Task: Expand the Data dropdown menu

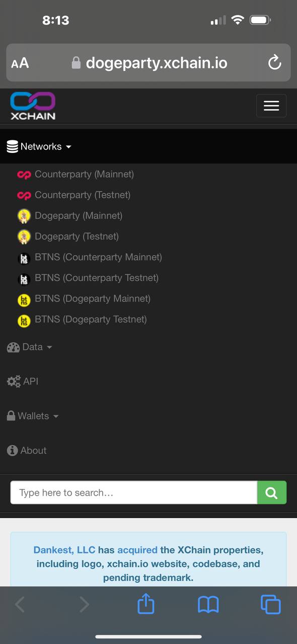Action: point(30,347)
